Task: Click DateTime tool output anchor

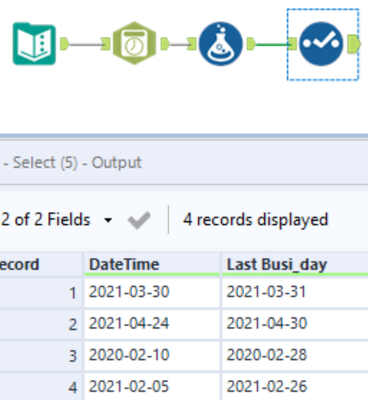Action: (x=165, y=44)
